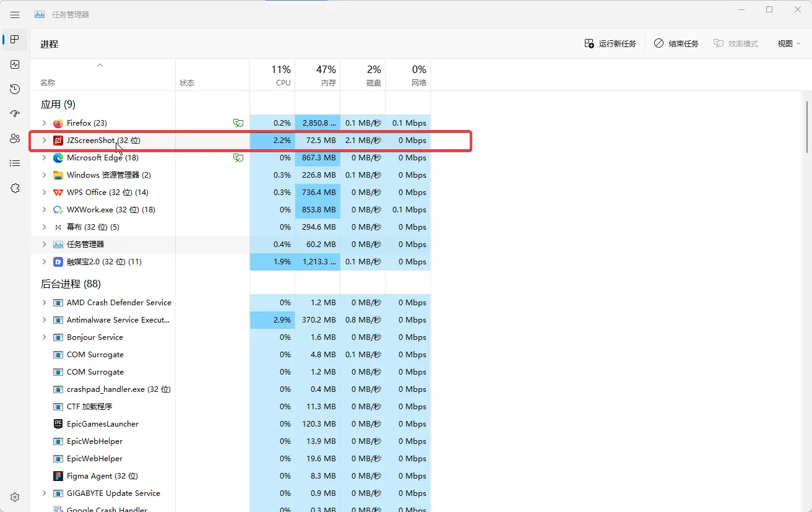Click the collapse arrow above 名称 column
812x512 pixels.
pos(100,65)
